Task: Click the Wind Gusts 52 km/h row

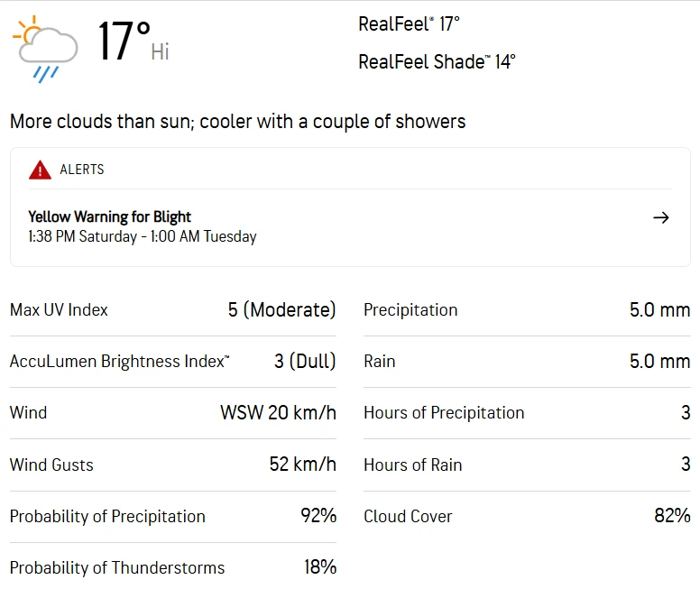Action: 172,465
